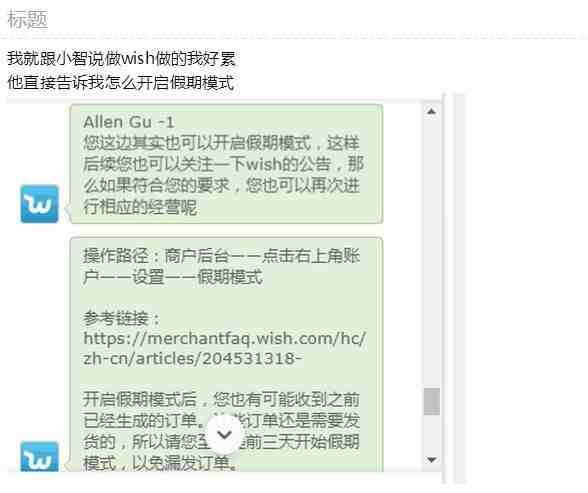Click the zh-cn/articles/204531318 link line
588x493 pixels.
192,359
